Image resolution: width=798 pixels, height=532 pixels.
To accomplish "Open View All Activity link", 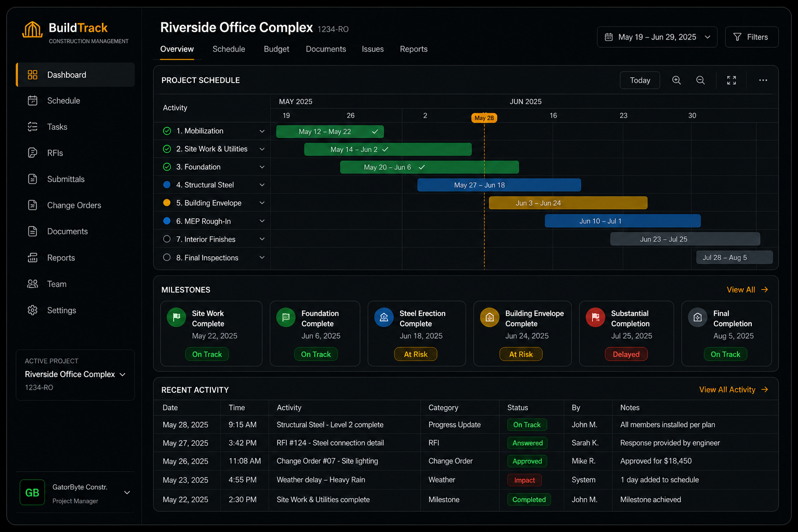I will click(734, 390).
